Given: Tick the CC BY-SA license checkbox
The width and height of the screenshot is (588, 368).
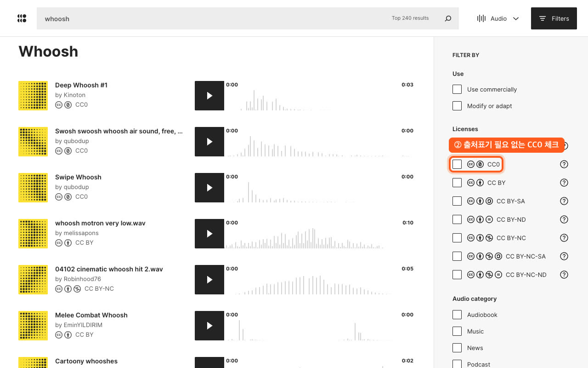Looking at the screenshot, I should (457, 201).
